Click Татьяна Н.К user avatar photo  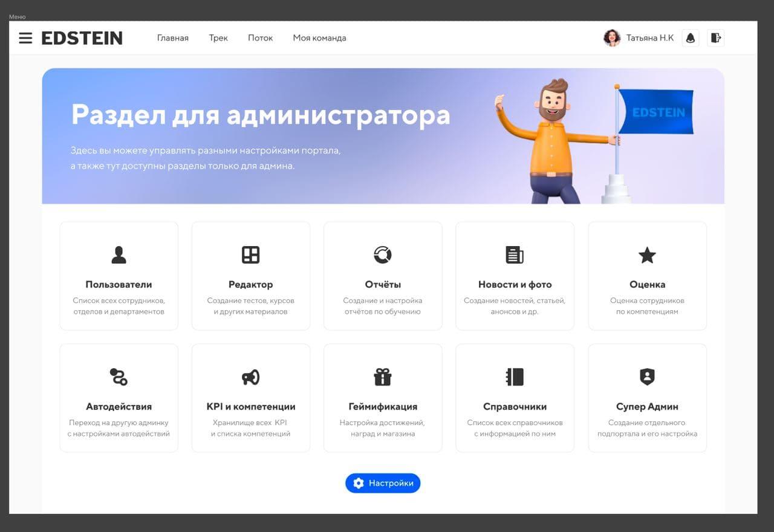[612, 38]
